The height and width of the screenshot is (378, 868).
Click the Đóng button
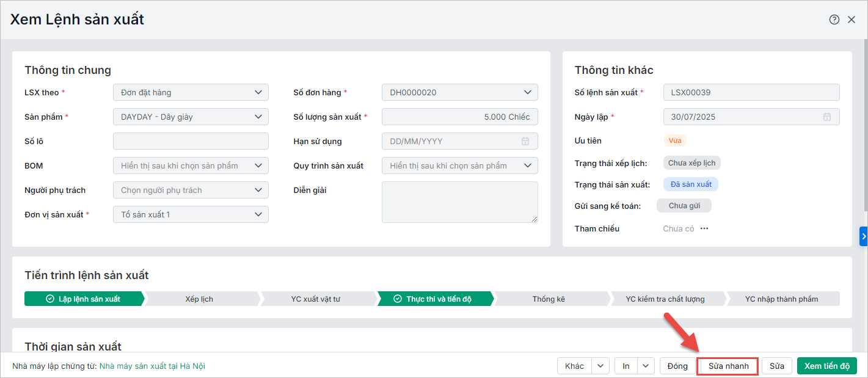pos(677,366)
